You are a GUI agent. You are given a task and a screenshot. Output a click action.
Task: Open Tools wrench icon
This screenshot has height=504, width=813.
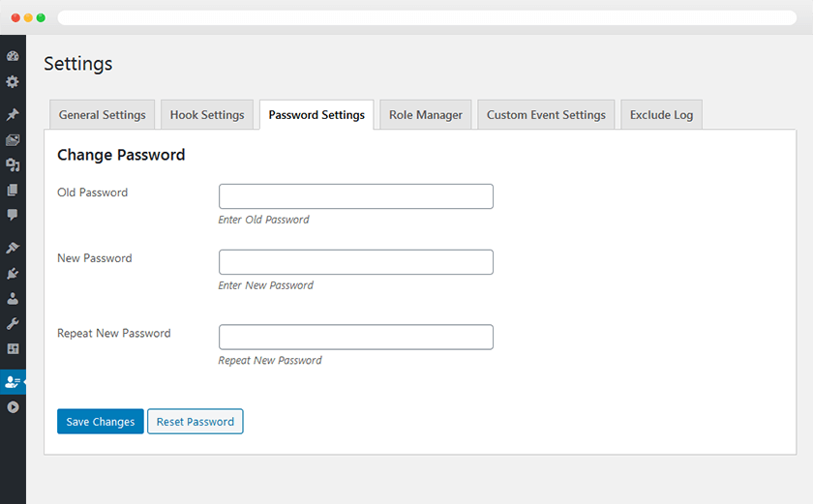(13, 324)
